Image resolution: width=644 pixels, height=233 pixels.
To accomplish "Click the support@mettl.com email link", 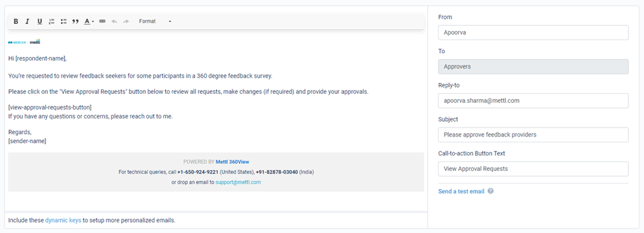I will [x=238, y=182].
